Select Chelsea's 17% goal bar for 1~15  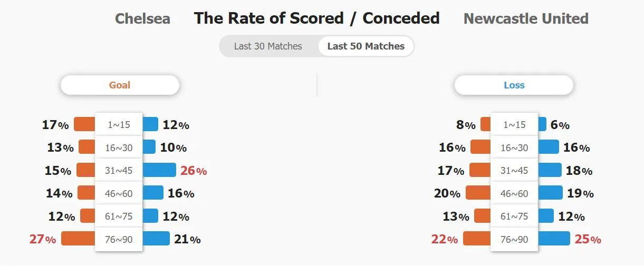pyautogui.click(x=84, y=124)
